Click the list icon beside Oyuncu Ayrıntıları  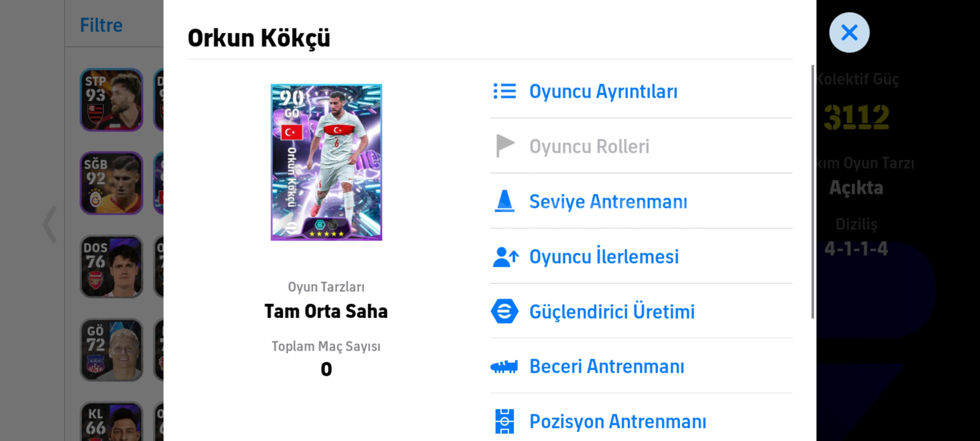(504, 91)
